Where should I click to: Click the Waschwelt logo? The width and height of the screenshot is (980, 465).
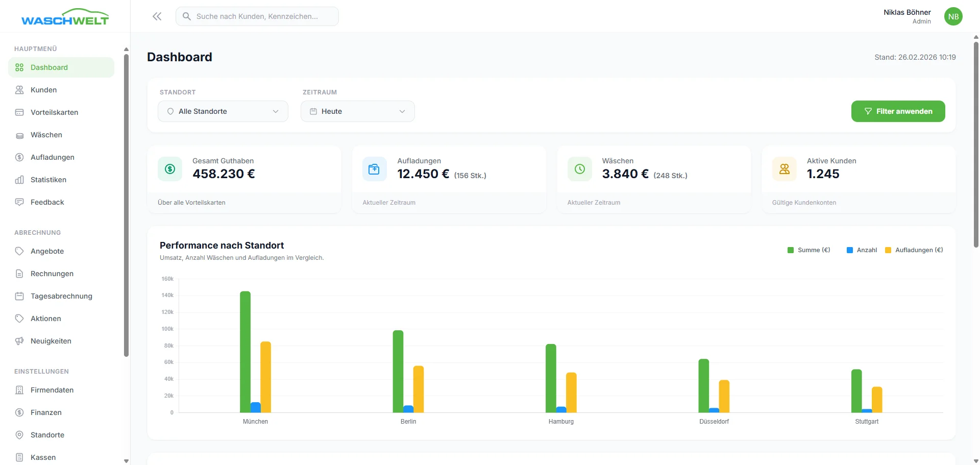pos(65,17)
